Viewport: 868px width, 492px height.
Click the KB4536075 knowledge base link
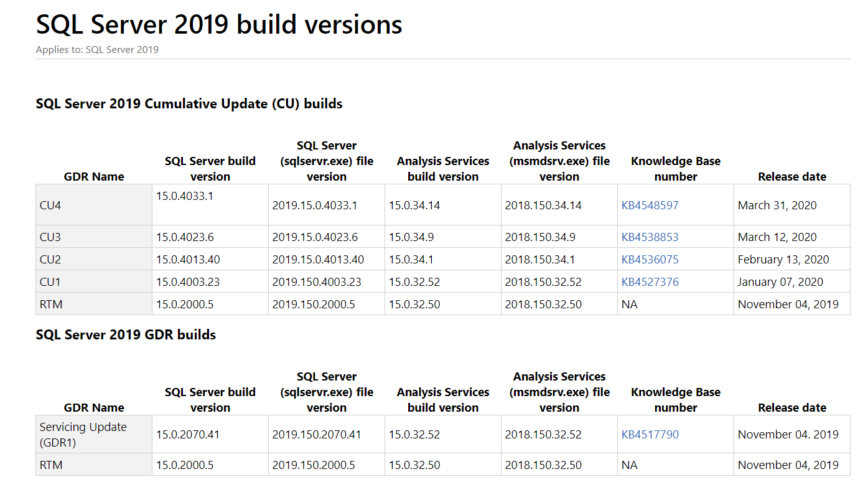click(650, 260)
